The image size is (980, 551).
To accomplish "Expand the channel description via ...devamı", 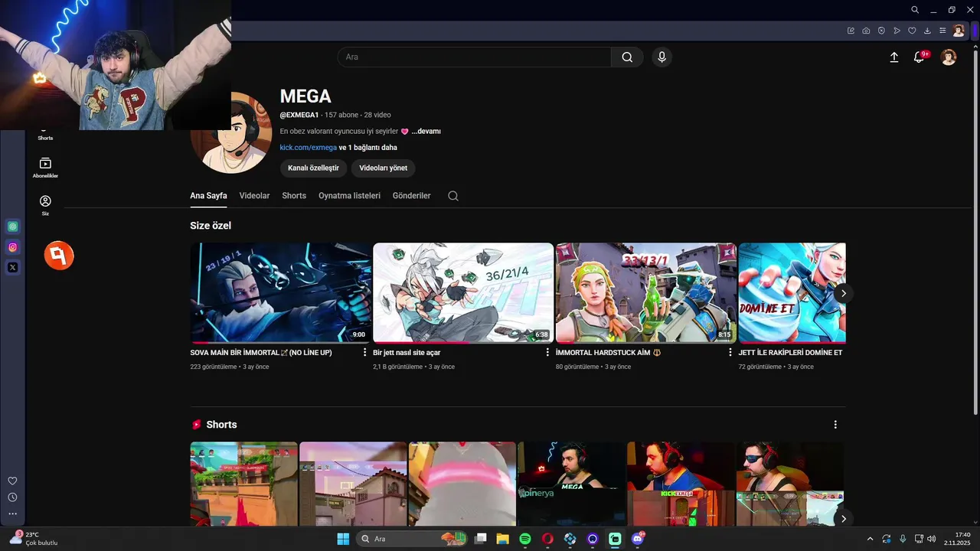I will click(x=426, y=132).
